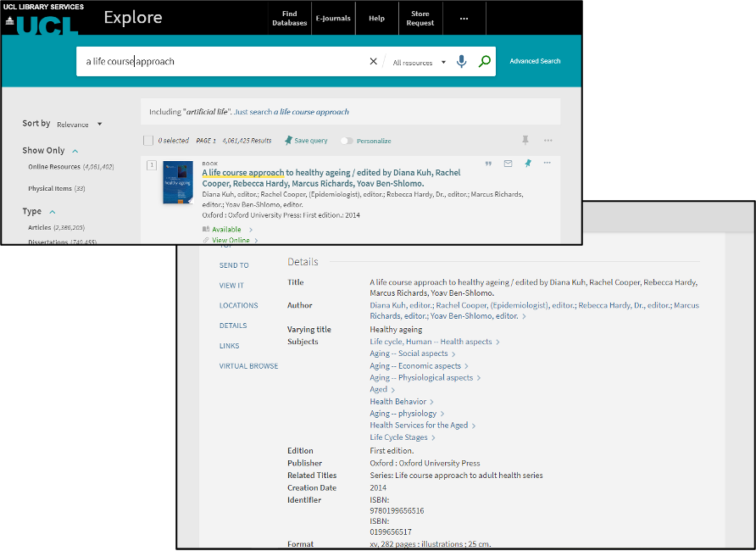Toggle the Personalize switch

(346, 141)
